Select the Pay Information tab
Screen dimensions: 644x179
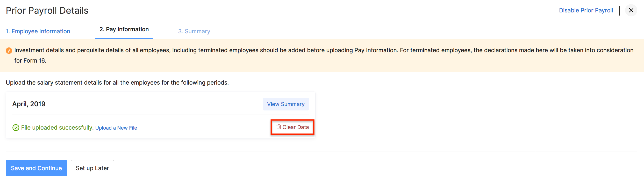pos(124,29)
